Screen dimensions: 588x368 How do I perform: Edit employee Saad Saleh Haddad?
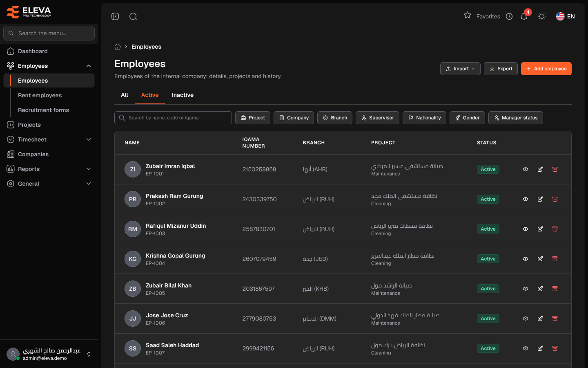pyautogui.click(x=540, y=348)
